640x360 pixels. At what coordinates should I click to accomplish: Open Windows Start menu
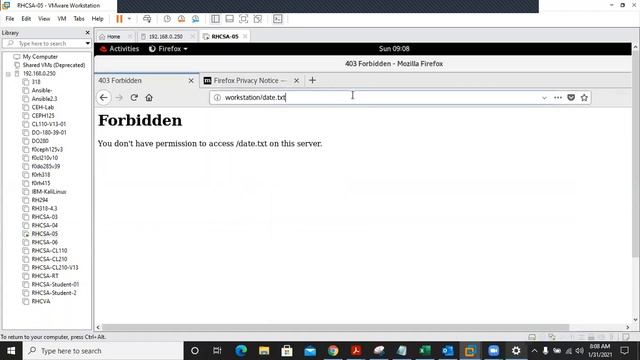pos(11,351)
